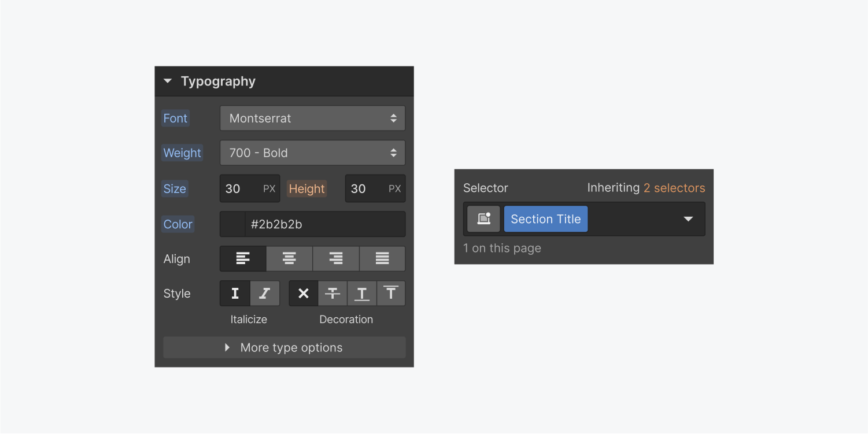Apply strikethrough decoration
This screenshot has height=434, width=868.
click(x=333, y=294)
